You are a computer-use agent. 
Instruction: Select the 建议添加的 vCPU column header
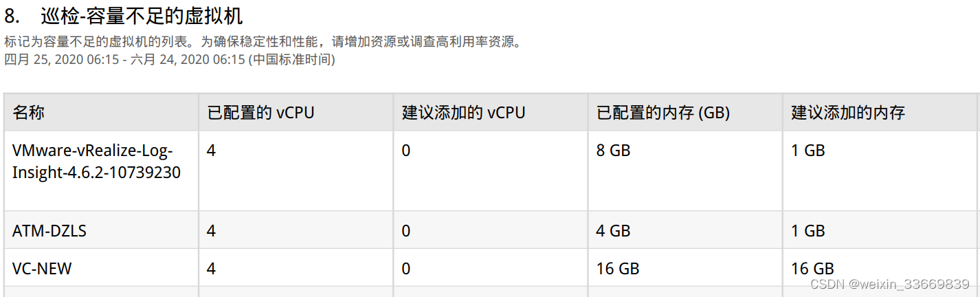click(x=463, y=113)
